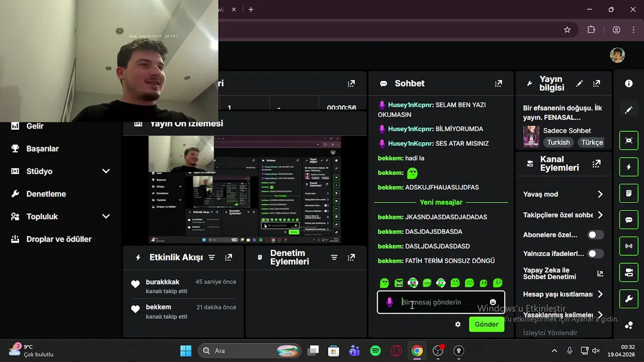The width and height of the screenshot is (644, 362).
Task: Open the Windows Start menu
Action: [186, 351]
